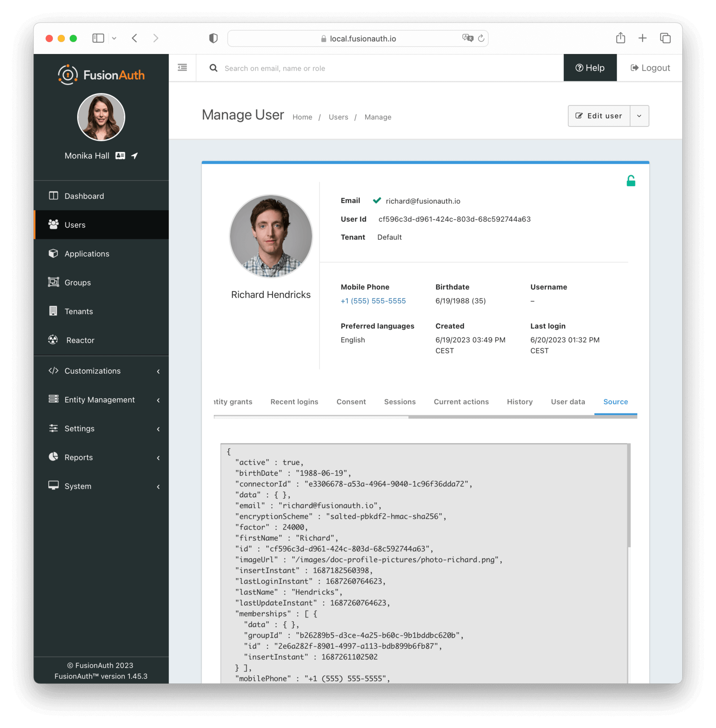
Task: Click Monika Hall's profile avatar
Action: coord(101,117)
